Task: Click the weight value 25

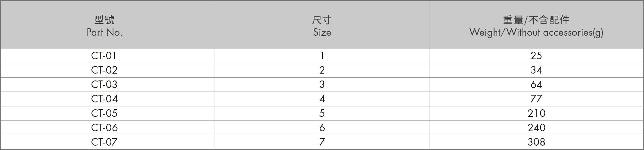Action: tap(536, 56)
